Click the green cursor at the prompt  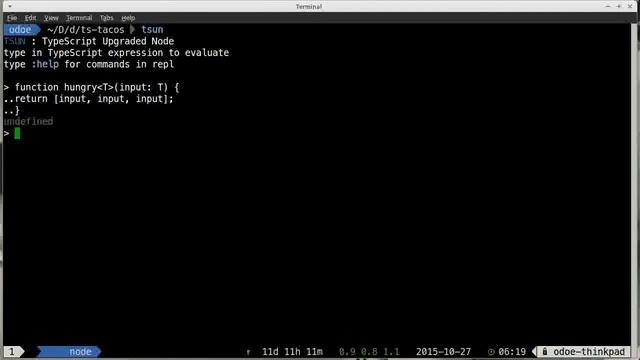pos(17,133)
